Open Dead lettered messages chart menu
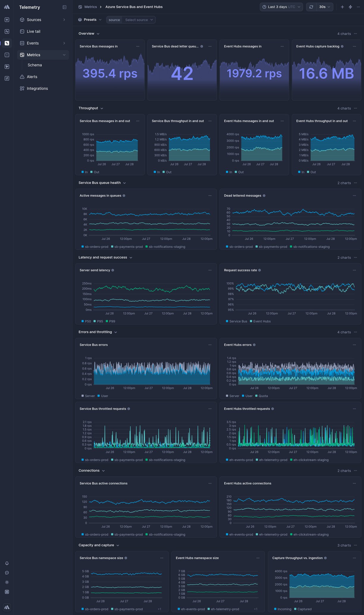This screenshot has width=364, height=615. tap(354, 196)
